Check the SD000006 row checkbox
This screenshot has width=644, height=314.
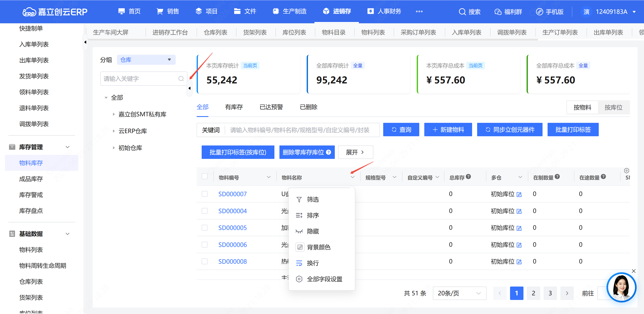click(205, 245)
